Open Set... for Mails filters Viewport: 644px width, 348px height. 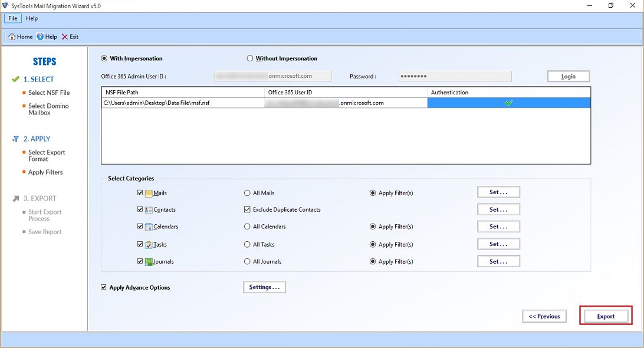click(498, 192)
